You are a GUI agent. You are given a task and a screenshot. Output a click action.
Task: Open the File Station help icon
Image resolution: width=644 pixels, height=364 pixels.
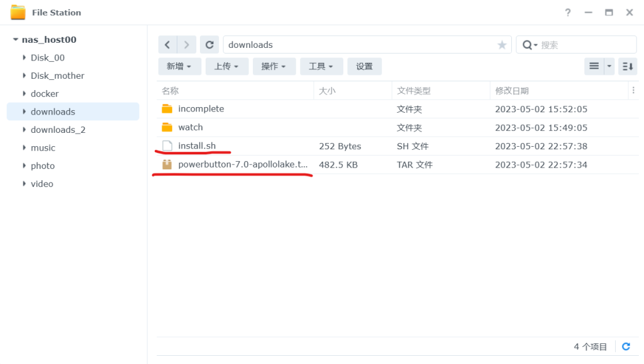coord(568,13)
